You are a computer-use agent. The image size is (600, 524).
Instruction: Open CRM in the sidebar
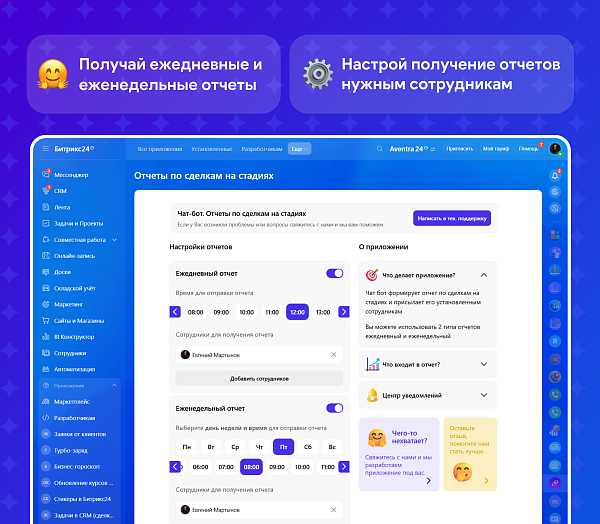[60, 191]
